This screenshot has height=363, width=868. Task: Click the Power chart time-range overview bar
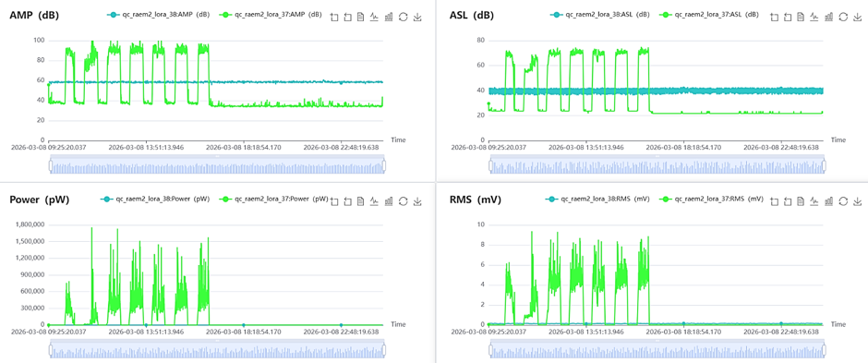click(217, 349)
